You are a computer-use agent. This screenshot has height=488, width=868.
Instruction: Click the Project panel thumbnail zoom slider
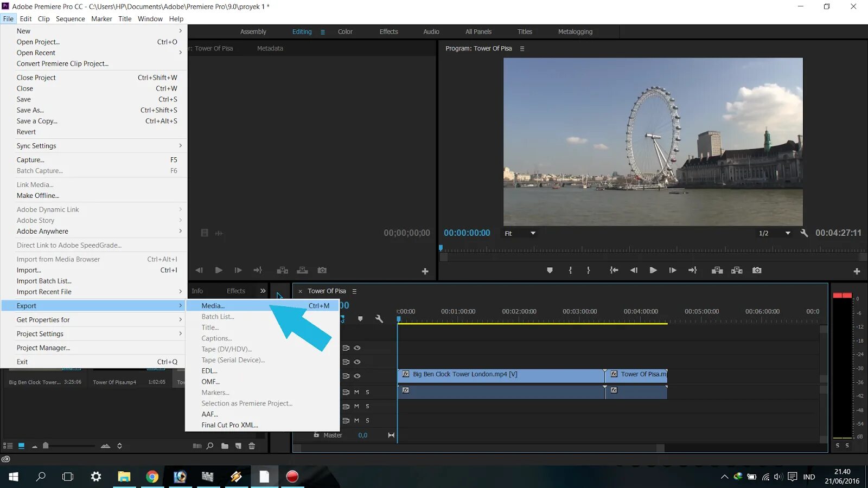[46, 446]
